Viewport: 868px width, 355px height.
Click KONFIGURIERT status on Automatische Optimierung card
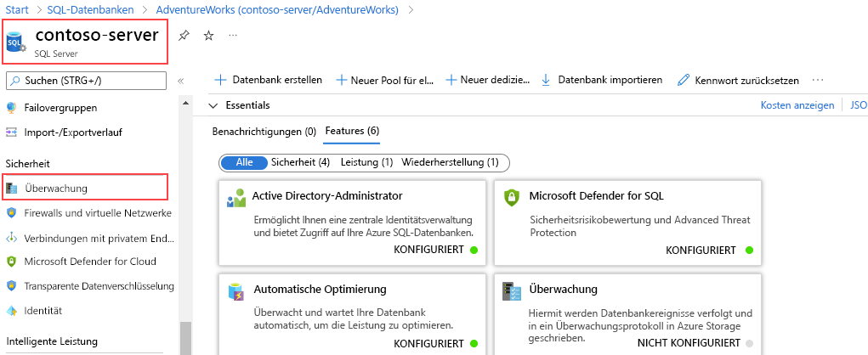428,343
